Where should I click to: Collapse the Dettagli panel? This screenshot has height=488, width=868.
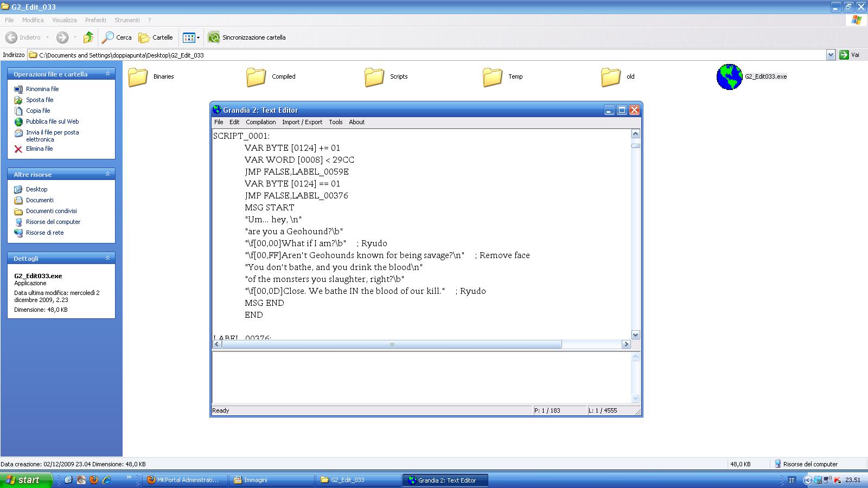[x=107, y=258]
